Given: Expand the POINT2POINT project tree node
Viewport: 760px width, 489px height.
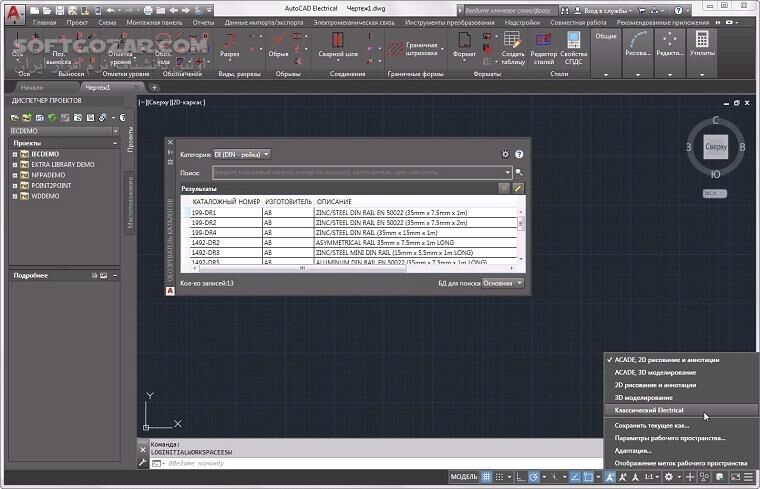Looking at the screenshot, I should coord(15,186).
